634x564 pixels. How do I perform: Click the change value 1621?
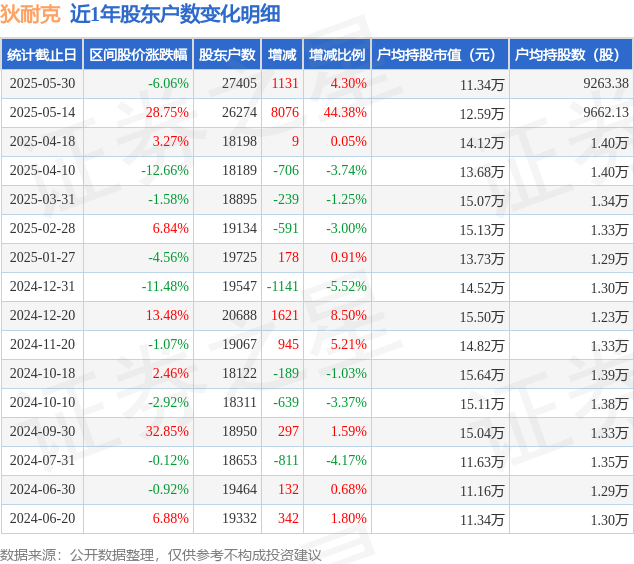[x=285, y=315]
